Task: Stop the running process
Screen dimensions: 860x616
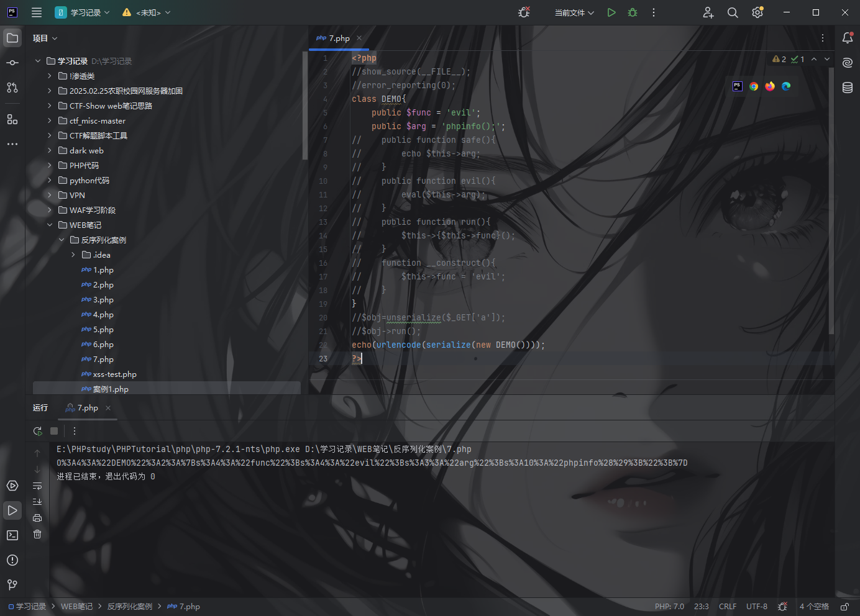Action: click(x=54, y=431)
